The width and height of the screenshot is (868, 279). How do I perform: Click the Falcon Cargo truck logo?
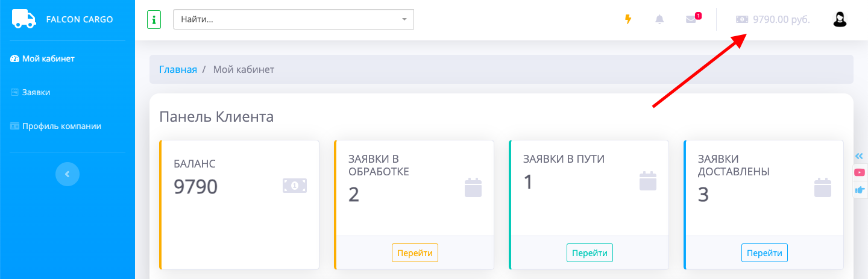coord(24,19)
